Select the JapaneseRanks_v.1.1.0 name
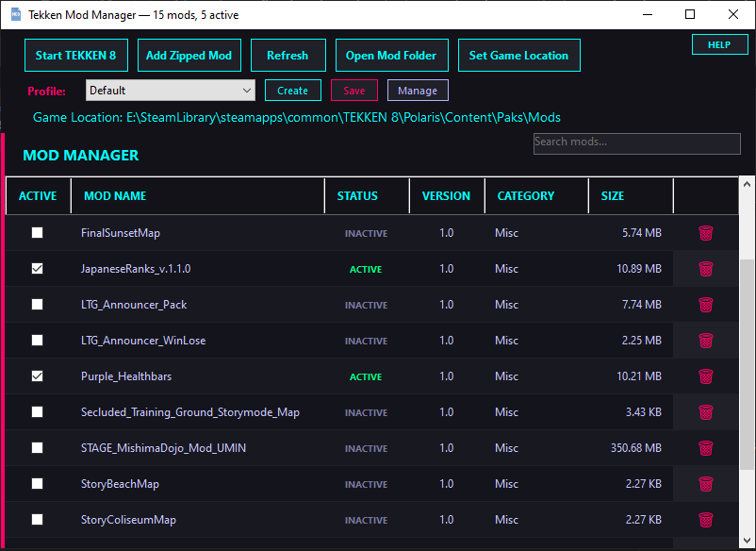Image resolution: width=756 pixels, height=551 pixels. [x=136, y=269]
